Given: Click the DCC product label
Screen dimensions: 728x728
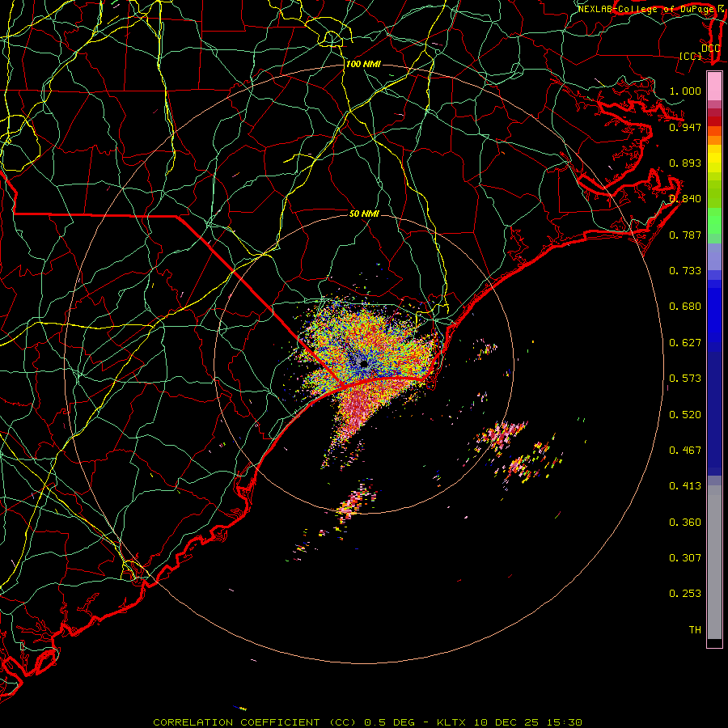Looking at the screenshot, I should (710, 49).
